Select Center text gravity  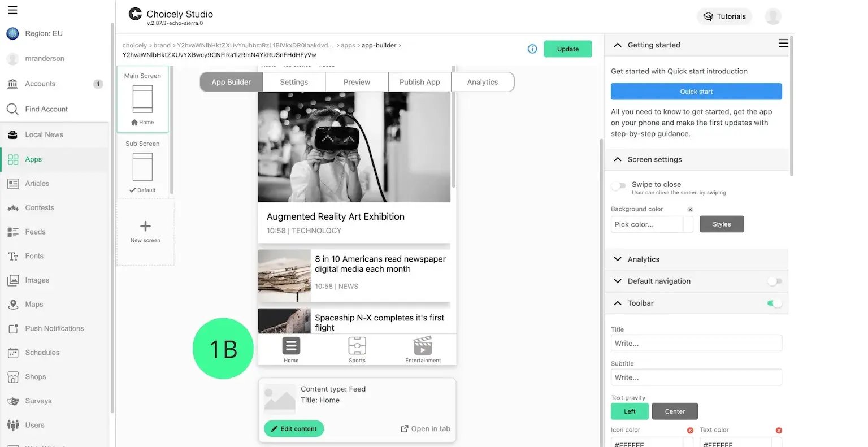[675, 411]
